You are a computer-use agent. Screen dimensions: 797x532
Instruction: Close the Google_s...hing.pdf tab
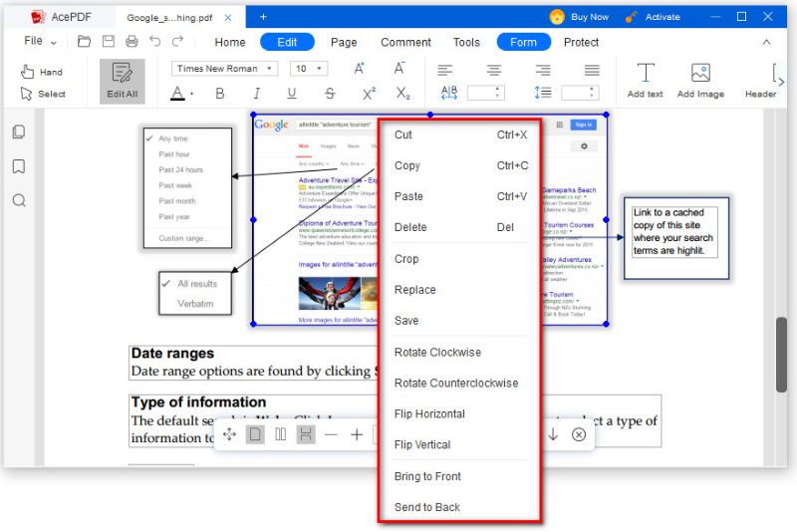[x=228, y=18]
